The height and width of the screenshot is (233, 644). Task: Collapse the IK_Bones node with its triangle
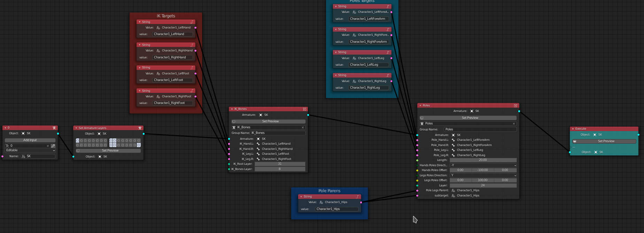coord(232,109)
